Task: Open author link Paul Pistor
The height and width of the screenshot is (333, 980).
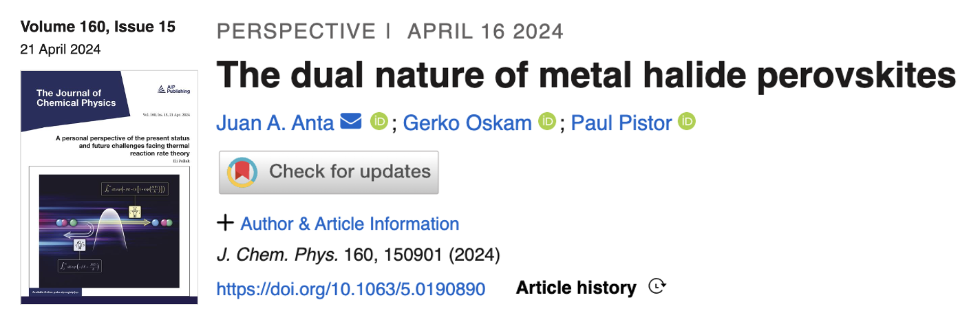Action: point(621,123)
